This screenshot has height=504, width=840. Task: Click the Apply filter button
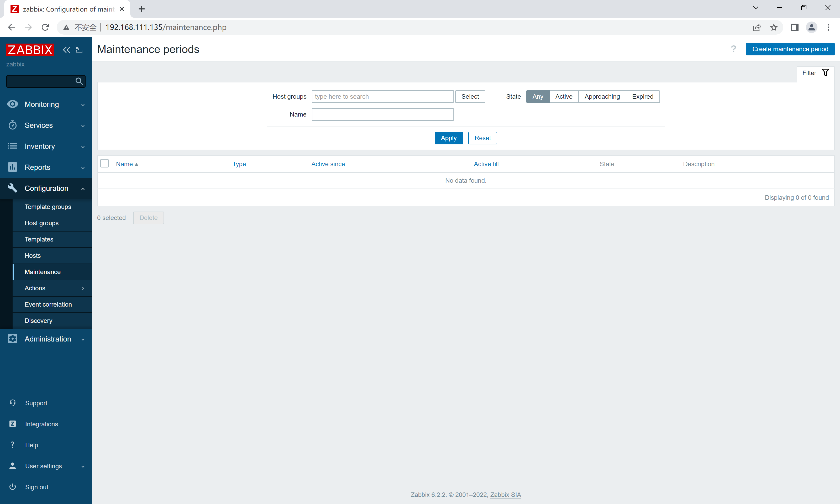click(x=449, y=138)
